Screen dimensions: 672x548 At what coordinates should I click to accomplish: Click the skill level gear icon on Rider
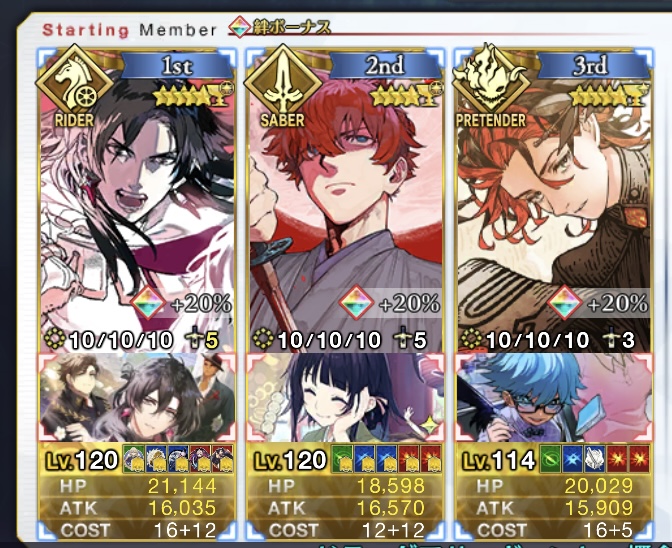[x=55, y=339]
